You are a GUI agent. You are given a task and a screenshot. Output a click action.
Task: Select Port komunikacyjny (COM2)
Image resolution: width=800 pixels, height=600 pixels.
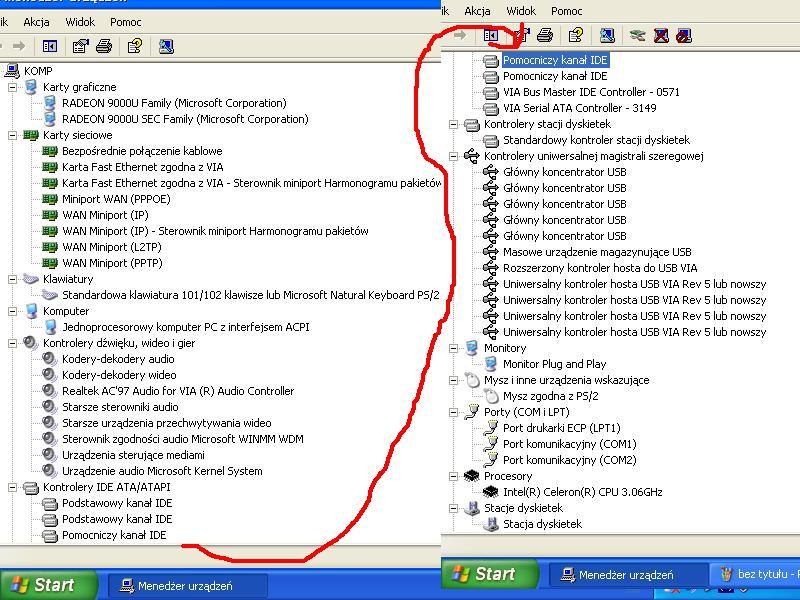570,460
